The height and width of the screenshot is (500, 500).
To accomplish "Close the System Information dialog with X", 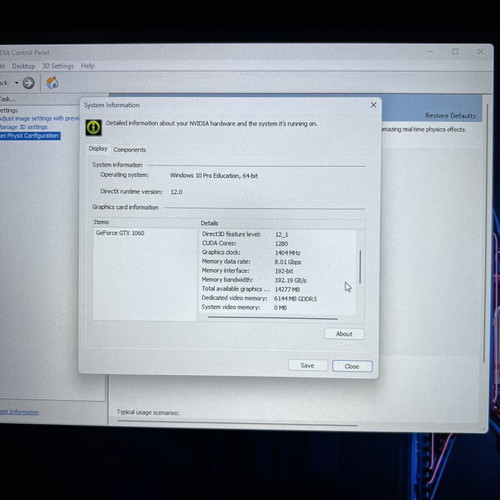I will [x=373, y=105].
